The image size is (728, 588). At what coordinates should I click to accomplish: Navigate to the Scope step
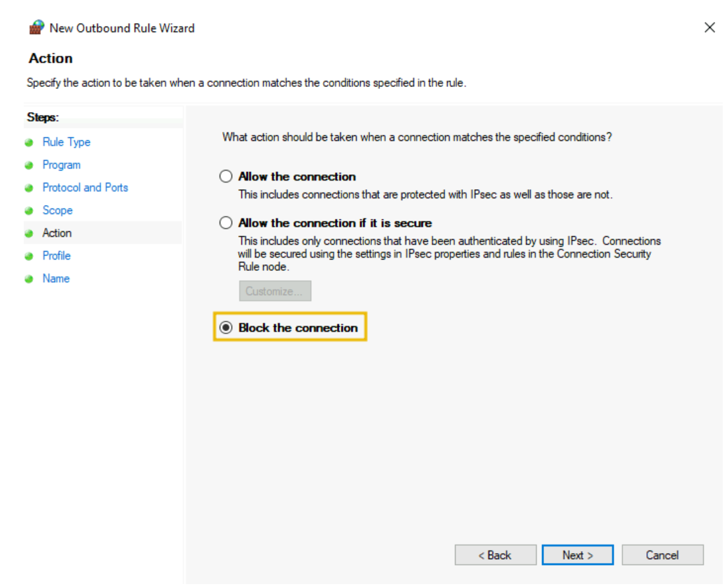57,210
